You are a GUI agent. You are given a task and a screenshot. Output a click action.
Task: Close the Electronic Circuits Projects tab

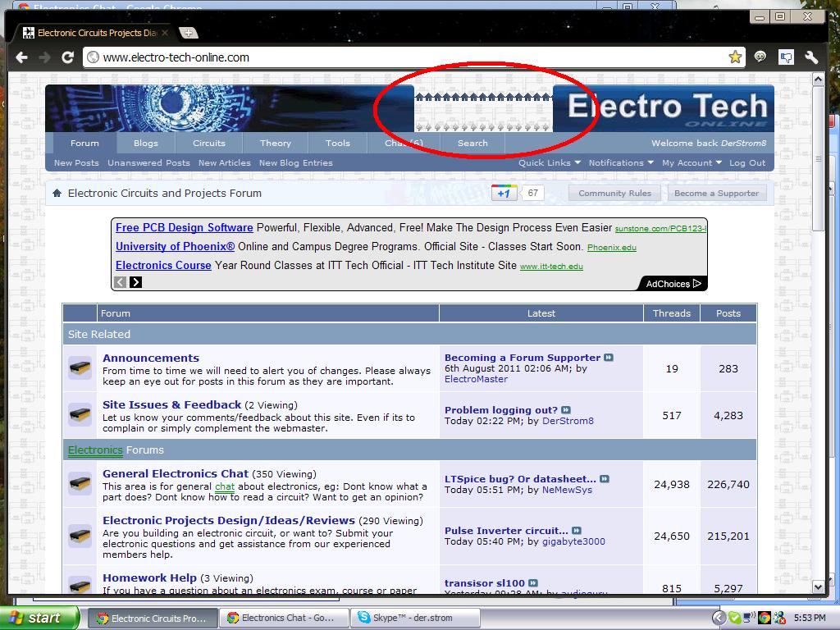point(165,33)
